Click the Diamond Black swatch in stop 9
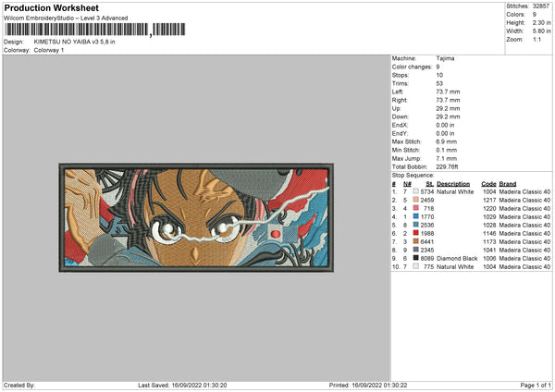 coord(415,258)
